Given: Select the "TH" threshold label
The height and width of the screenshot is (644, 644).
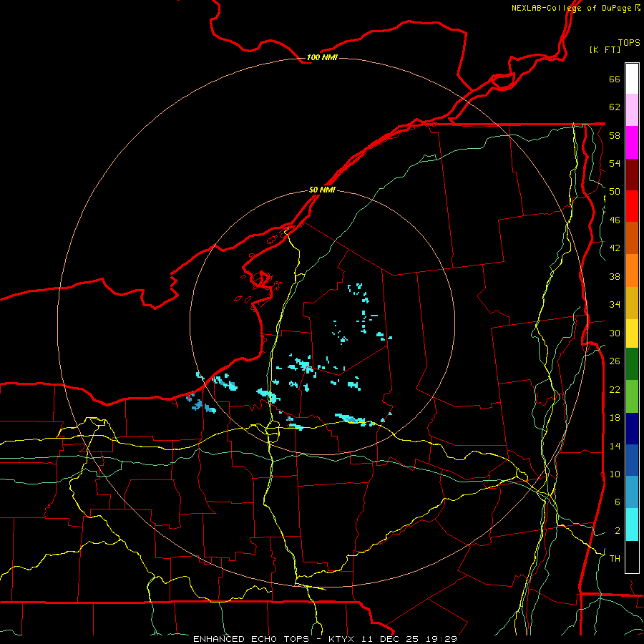Looking at the screenshot, I should pyautogui.click(x=615, y=559).
